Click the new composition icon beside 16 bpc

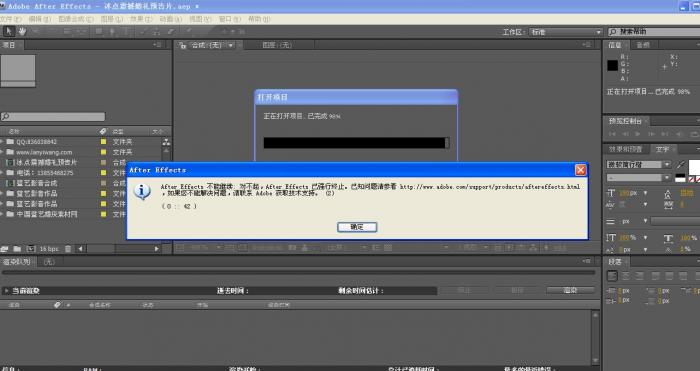(x=31, y=249)
